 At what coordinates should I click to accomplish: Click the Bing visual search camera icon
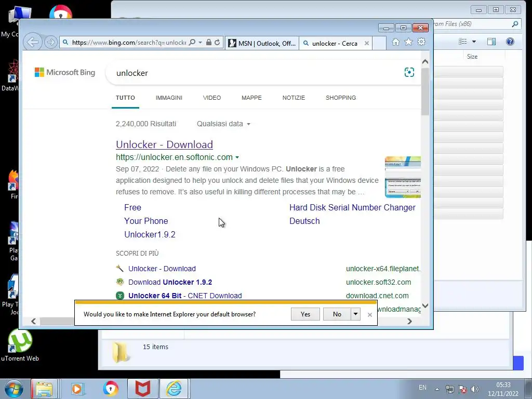click(x=409, y=72)
